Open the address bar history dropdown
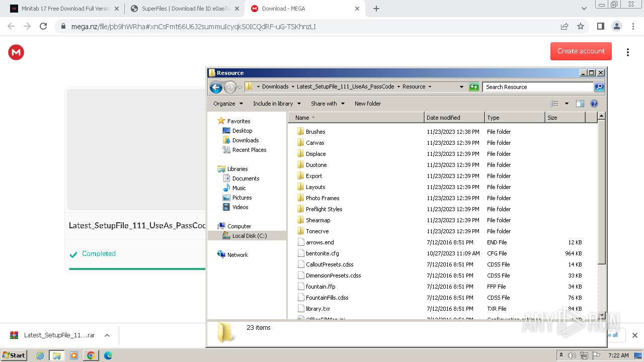Viewport: 644px width, 362px height. [x=461, y=87]
